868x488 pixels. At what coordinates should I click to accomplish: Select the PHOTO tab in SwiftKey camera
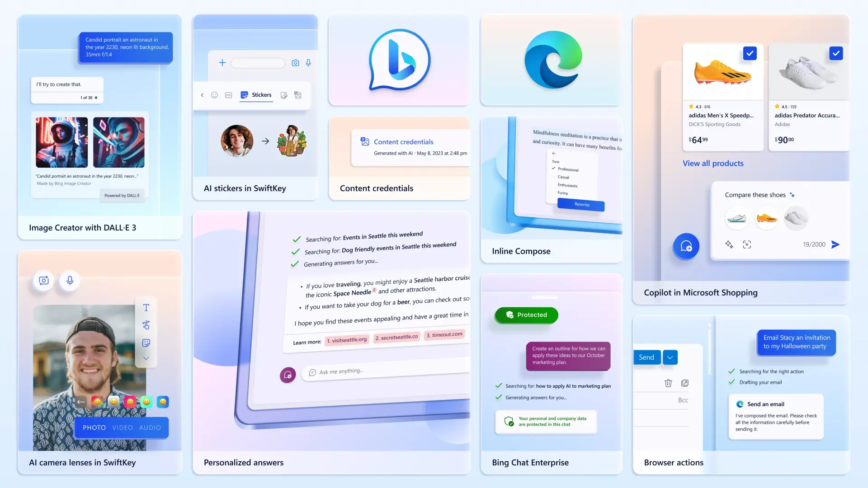[x=94, y=427]
